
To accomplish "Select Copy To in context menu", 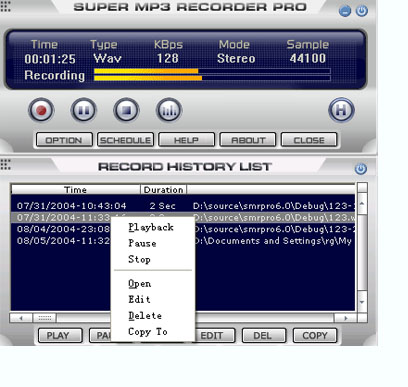I will point(148,332).
